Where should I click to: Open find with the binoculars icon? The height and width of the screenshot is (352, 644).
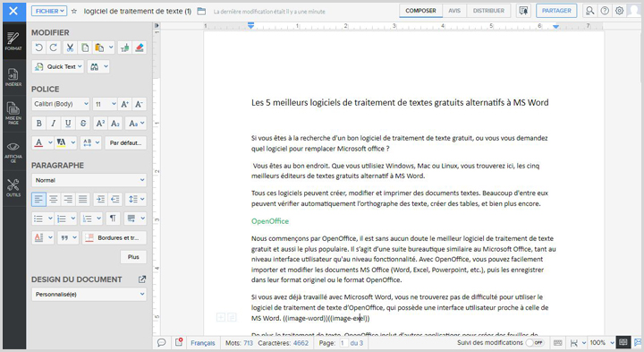coord(95,66)
